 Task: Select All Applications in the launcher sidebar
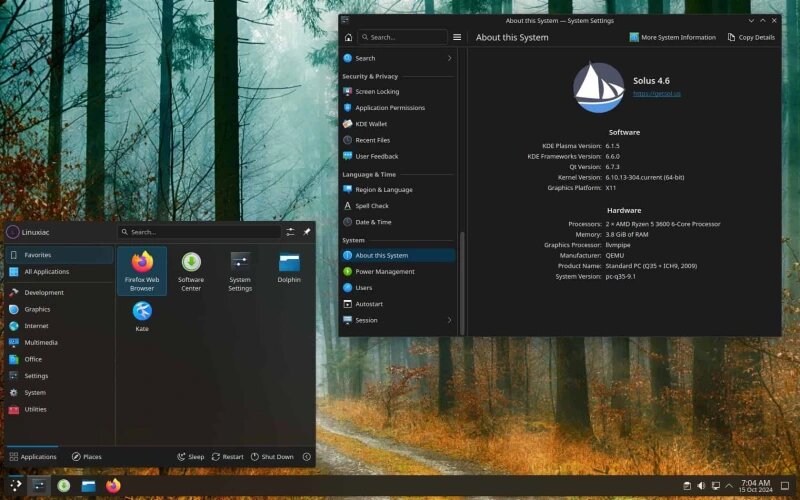(x=60, y=271)
